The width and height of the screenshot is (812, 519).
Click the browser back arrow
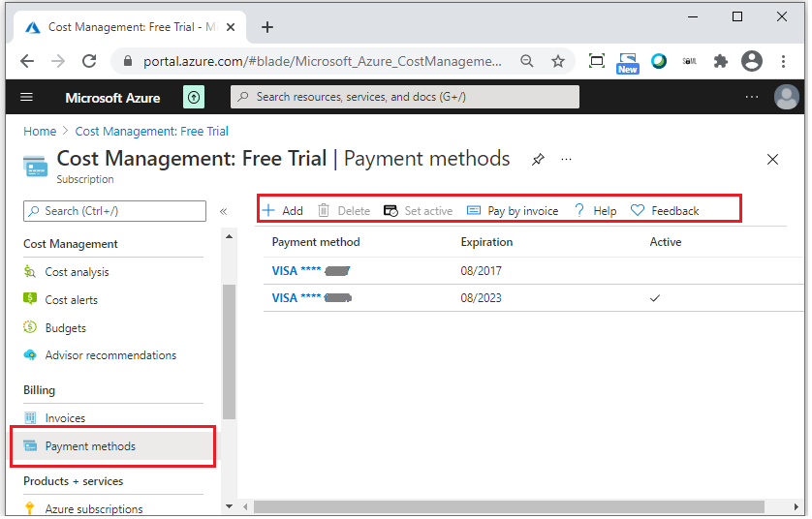(27, 61)
